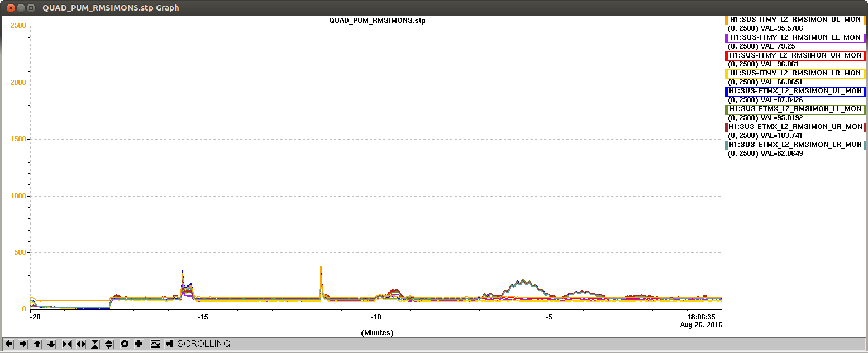The width and height of the screenshot is (868, 353).
Task: Click the Aug 26, 2016 date label
Action: (x=700, y=325)
